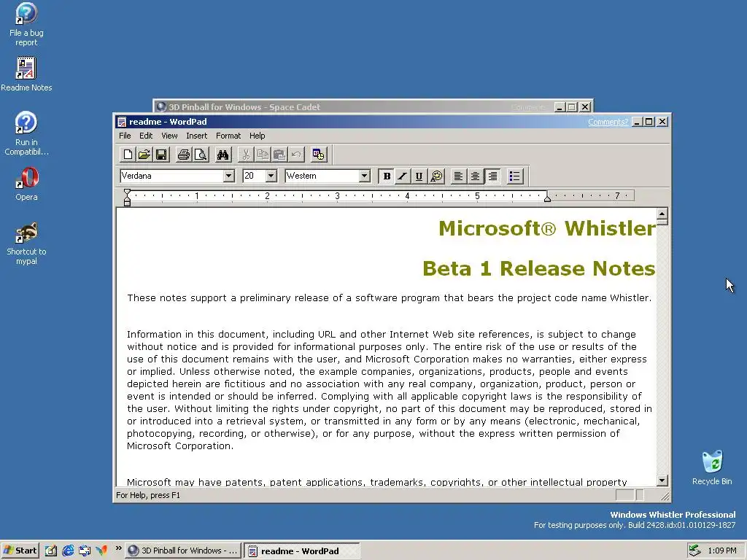Open the Verdana font name dropdown arrow

[x=228, y=176]
